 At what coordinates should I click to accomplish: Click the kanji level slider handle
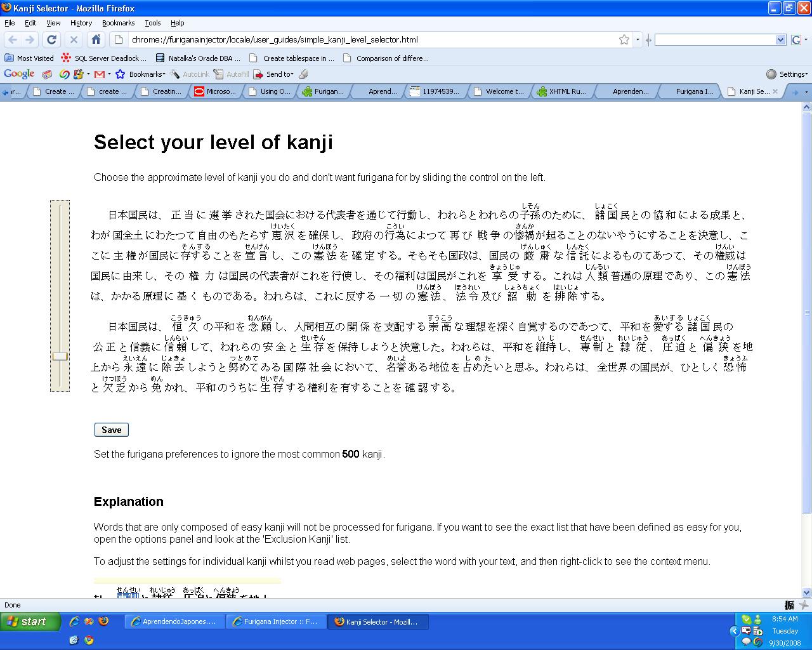60,356
